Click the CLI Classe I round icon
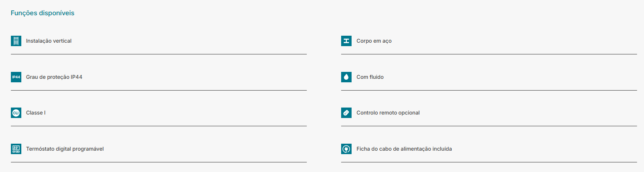 [x=16, y=113]
